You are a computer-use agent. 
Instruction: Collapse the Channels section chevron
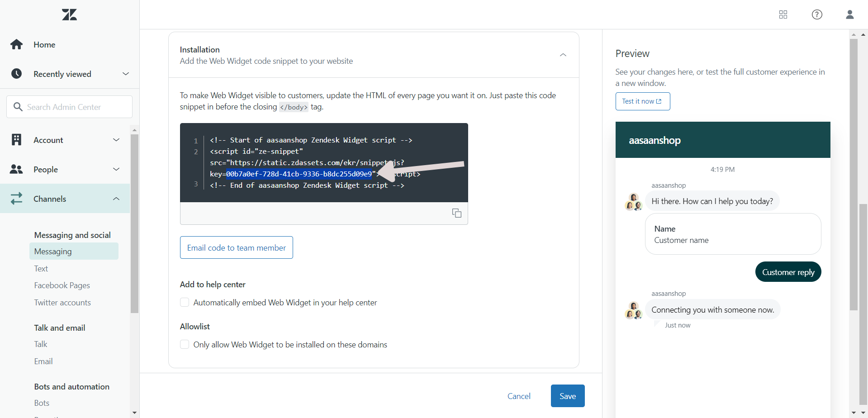click(x=116, y=199)
